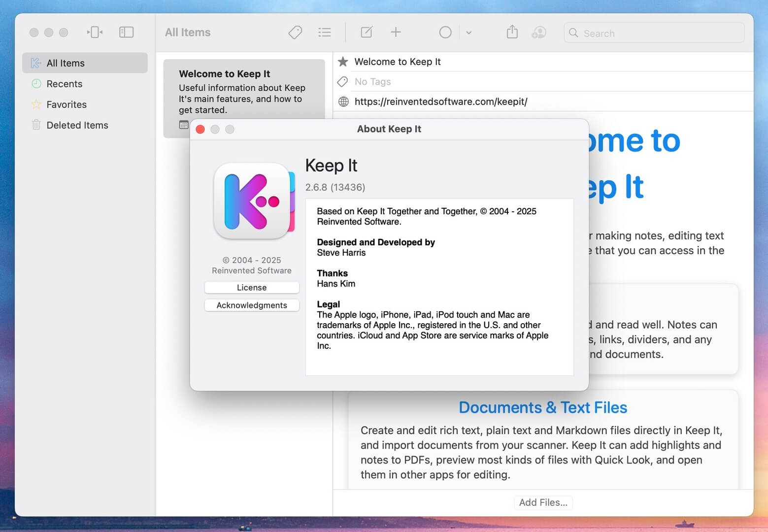Close the About Keep It window
This screenshot has width=768, height=532.
(x=200, y=129)
